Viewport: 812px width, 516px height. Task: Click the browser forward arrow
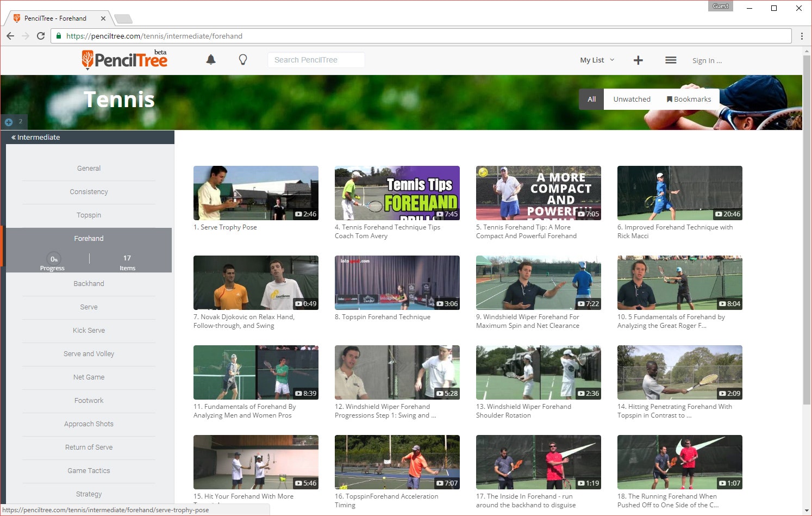click(x=26, y=36)
